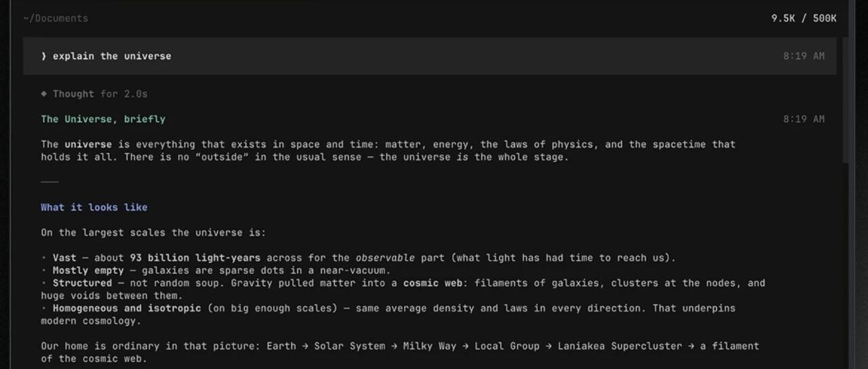Click the 8:19 AM timestamp on the prompt
This screenshot has height=369, width=868.
[x=804, y=56]
